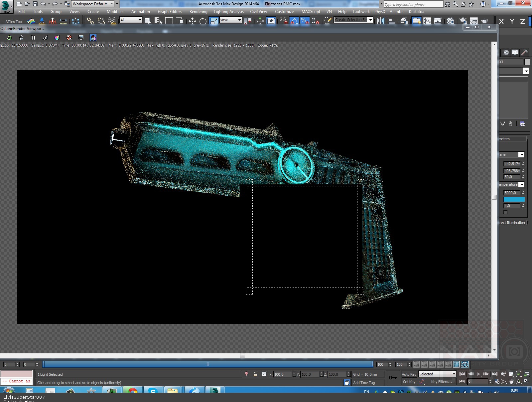The width and height of the screenshot is (532, 402).
Task: Click the Select and Link icon
Action: [90, 21]
